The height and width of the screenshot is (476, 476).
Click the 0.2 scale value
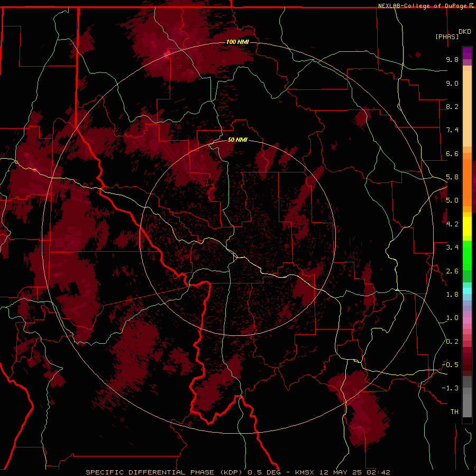452,342
